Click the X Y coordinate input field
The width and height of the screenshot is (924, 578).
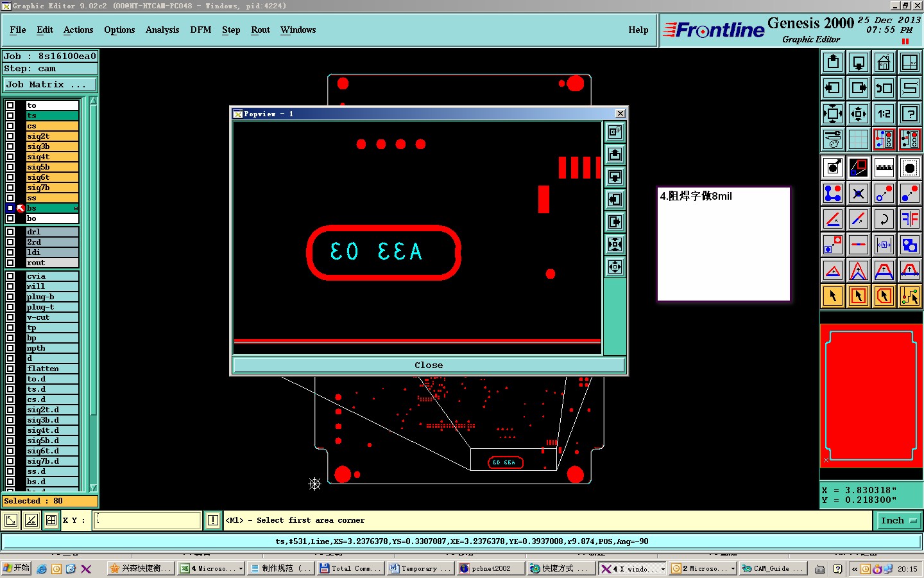tap(148, 521)
